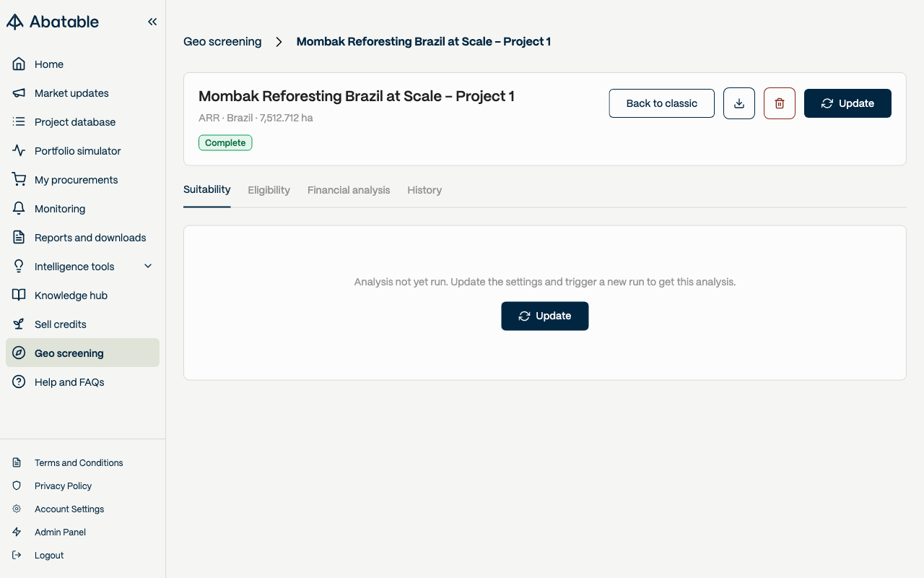Open Sell credits sprout icon

click(x=19, y=324)
